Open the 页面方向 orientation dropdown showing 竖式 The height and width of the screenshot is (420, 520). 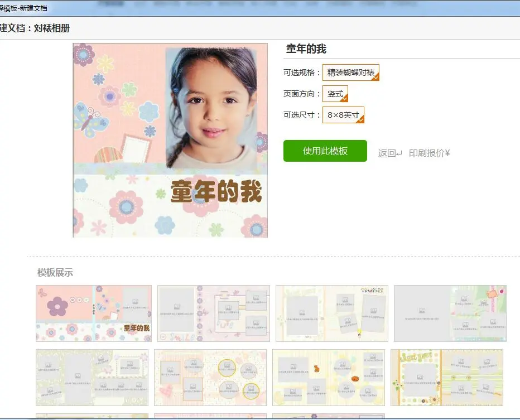pyautogui.click(x=335, y=94)
